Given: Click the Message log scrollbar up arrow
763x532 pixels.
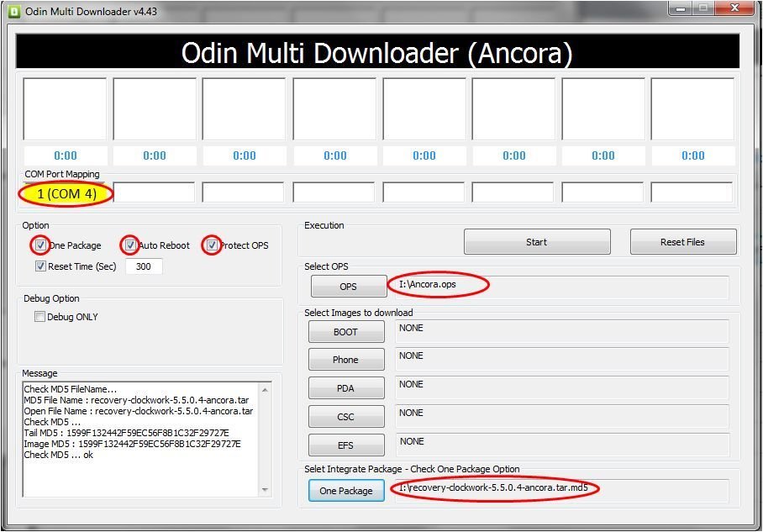Looking at the screenshot, I should pos(266,390).
